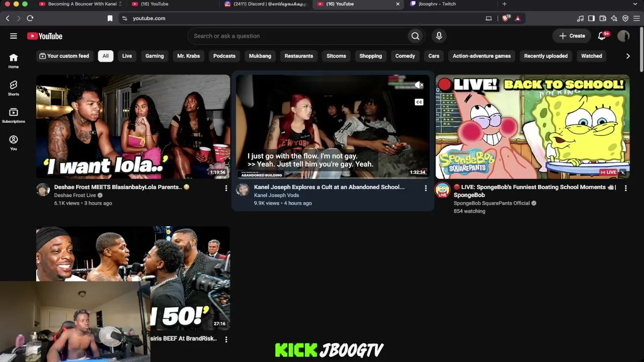Open the VPN shield icon in toolbar
Viewport: 644px width, 362px height.
tap(625, 18)
